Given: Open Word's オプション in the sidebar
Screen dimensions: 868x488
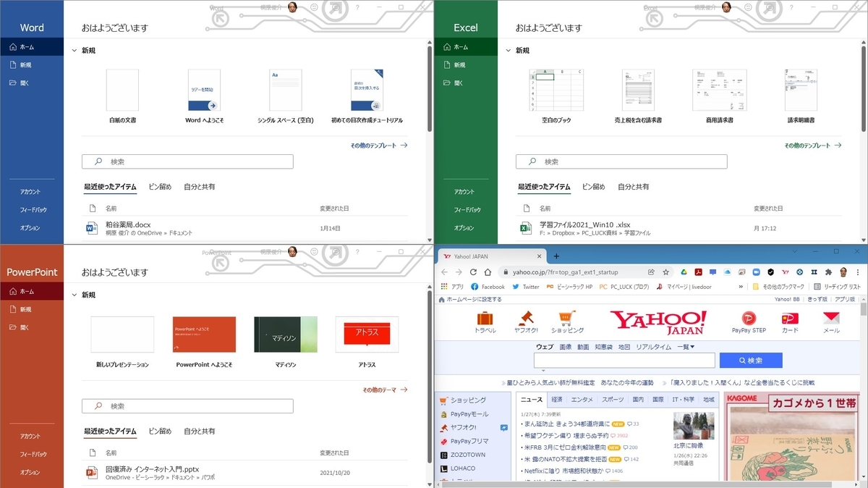Looking at the screenshot, I should click(x=30, y=228).
